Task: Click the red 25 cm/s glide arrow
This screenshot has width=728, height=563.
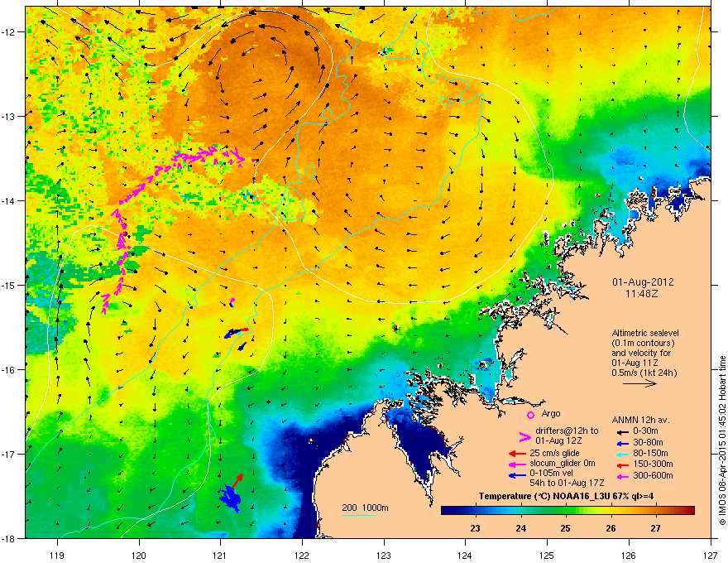Action: [x=517, y=454]
